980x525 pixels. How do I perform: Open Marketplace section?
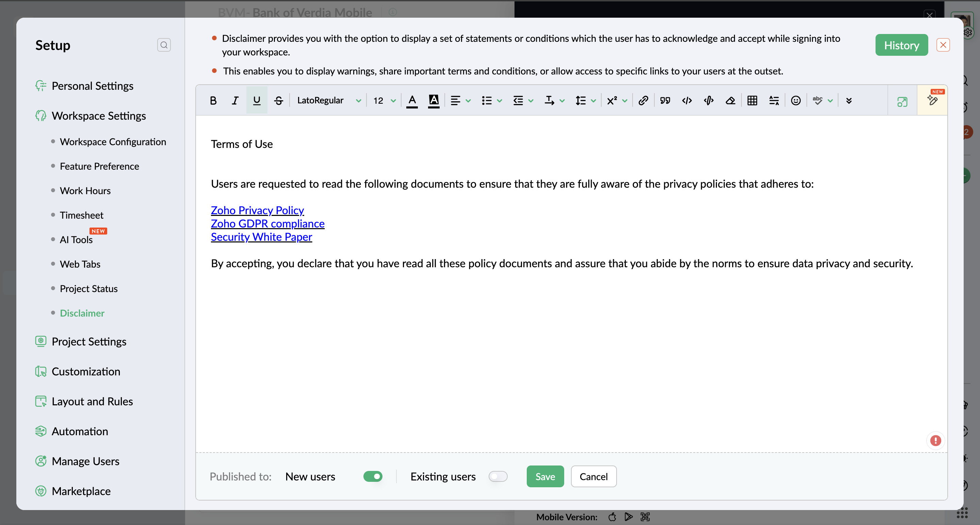coord(81,491)
